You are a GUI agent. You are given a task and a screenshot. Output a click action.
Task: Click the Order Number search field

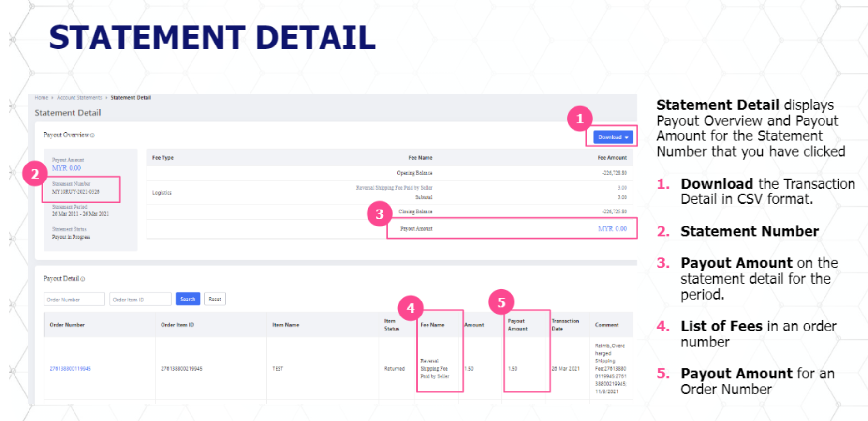(x=74, y=299)
